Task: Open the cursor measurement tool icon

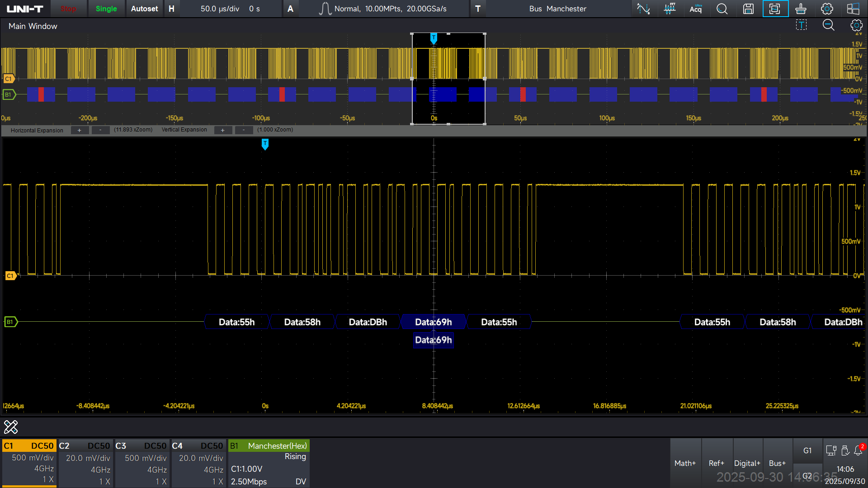Action: (x=643, y=9)
